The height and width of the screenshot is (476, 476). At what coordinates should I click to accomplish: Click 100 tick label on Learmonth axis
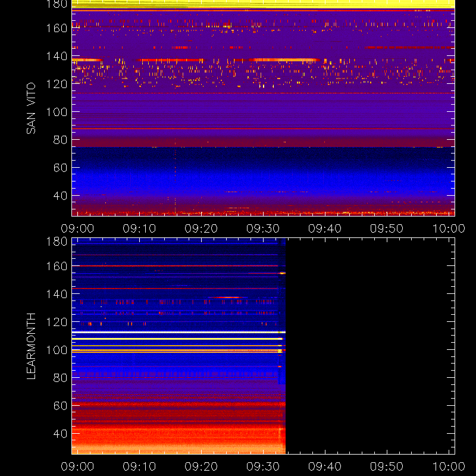(57, 350)
